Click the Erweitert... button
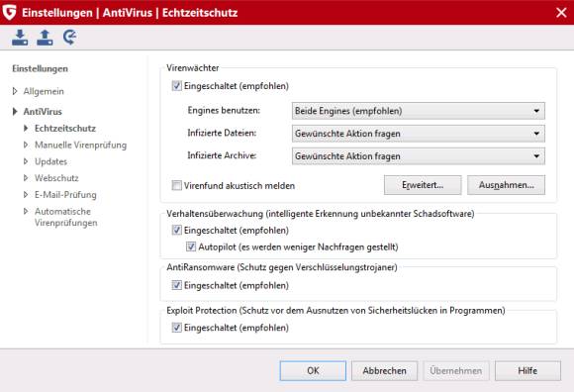574x392 pixels. [423, 185]
